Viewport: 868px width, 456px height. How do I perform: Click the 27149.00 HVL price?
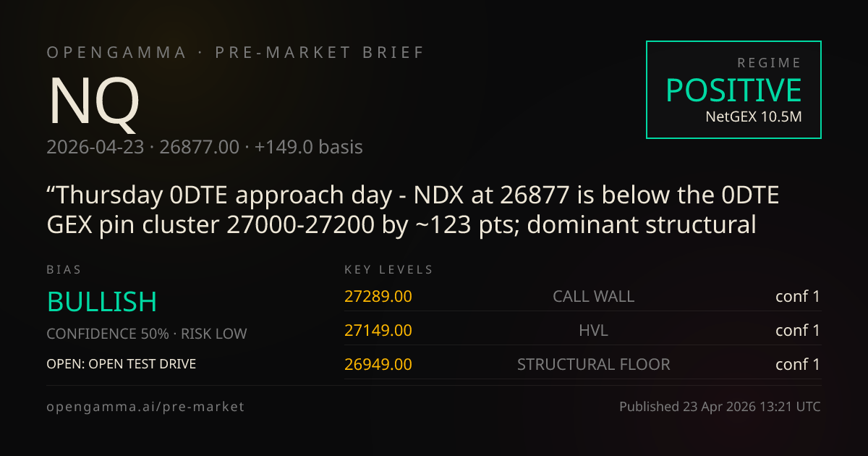point(378,330)
